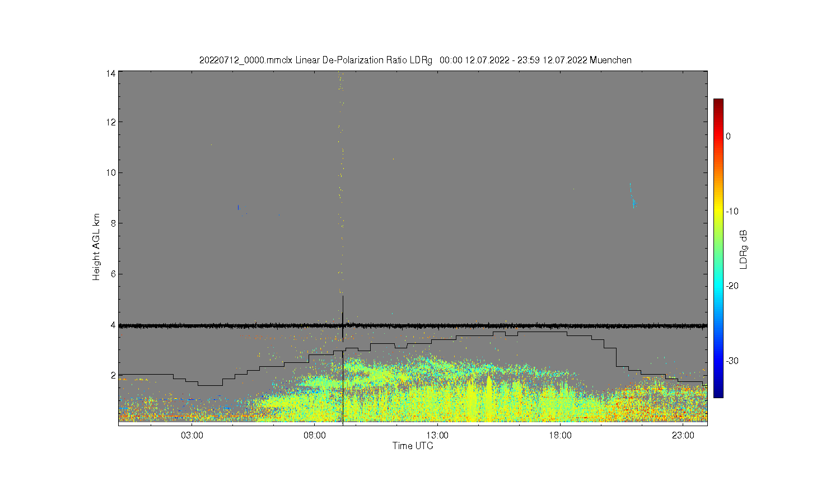
Task: Click the height tick label 8
Action: click(x=113, y=223)
